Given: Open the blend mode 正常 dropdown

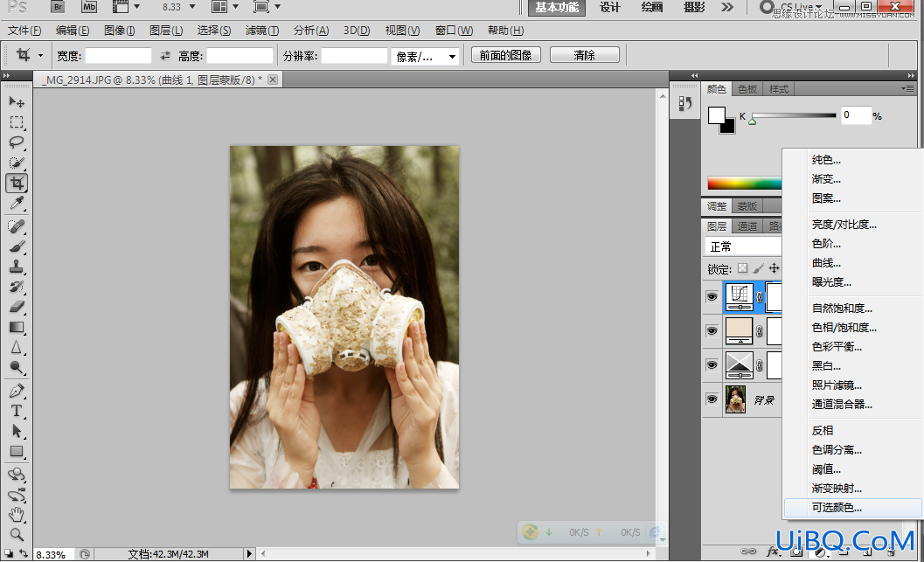Looking at the screenshot, I should (743, 246).
